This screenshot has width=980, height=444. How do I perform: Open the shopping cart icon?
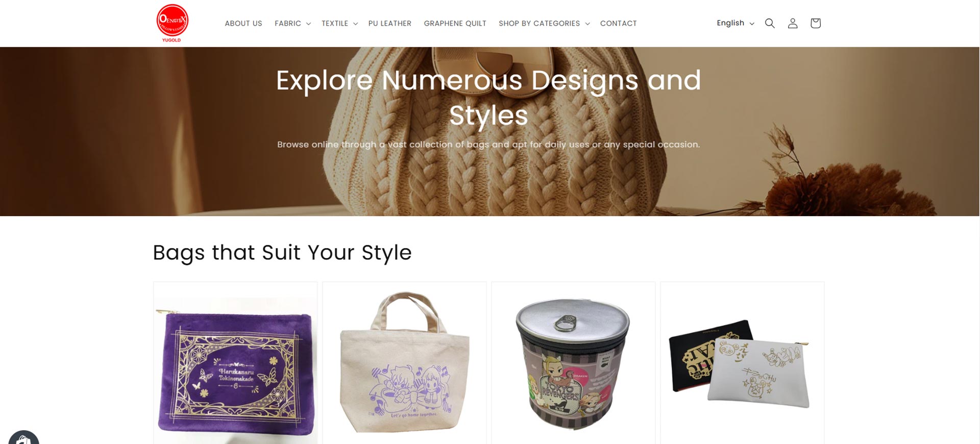click(x=816, y=23)
